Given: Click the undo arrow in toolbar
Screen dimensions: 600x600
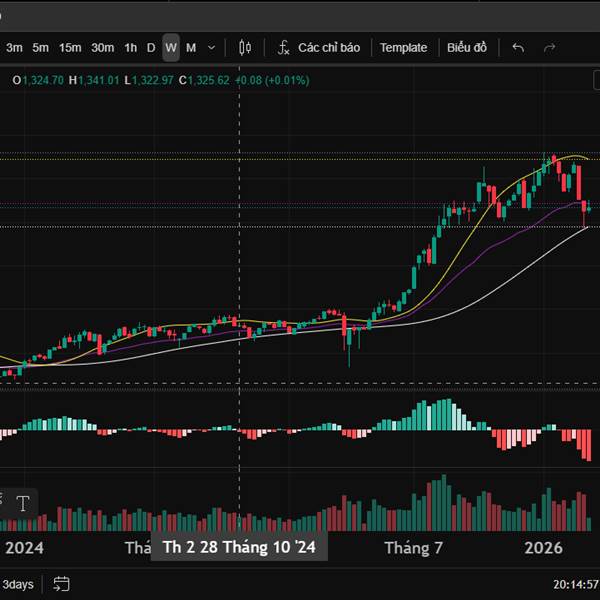Looking at the screenshot, I should tap(518, 47).
